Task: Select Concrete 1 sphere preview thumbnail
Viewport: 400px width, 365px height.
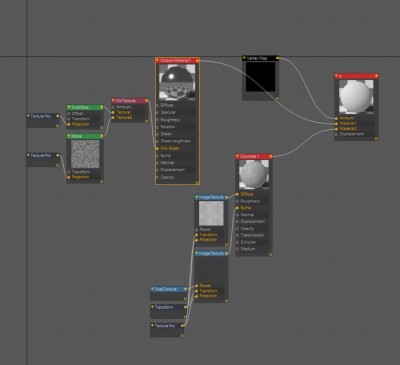Action: coord(254,175)
